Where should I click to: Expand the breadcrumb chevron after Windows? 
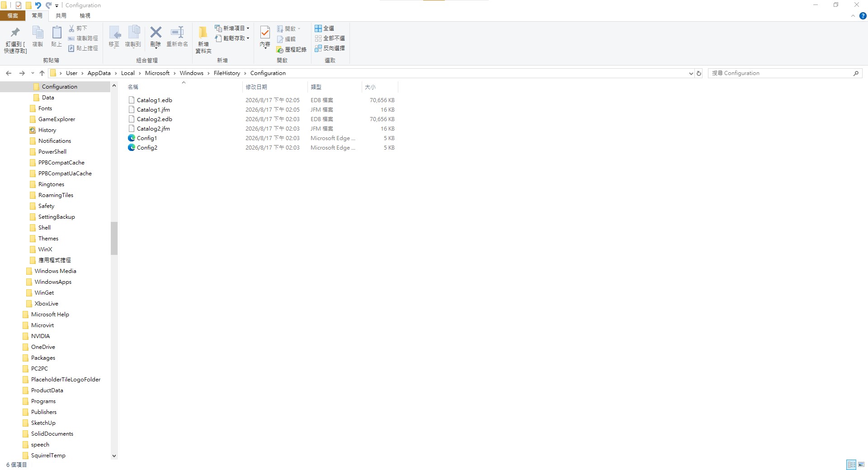(x=208, y=73)
